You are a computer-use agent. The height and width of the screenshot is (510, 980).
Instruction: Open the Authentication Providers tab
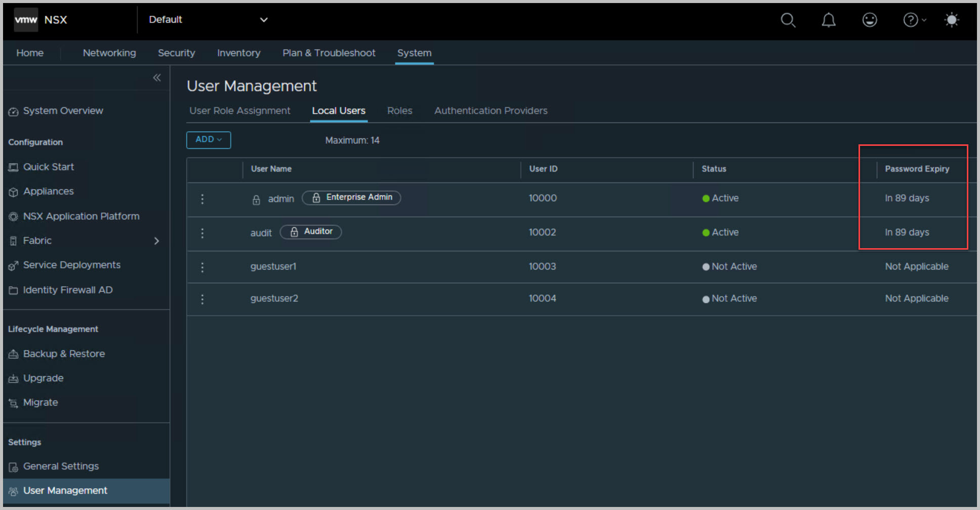point(491,111)
